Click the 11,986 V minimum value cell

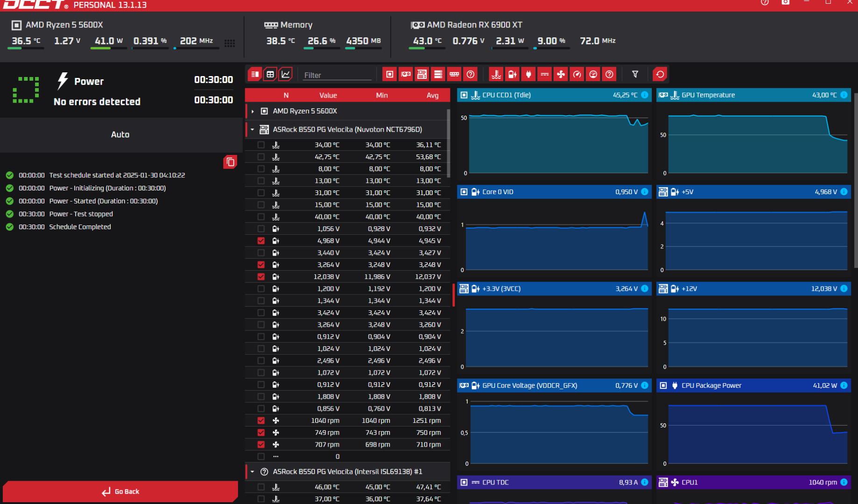[377, 277]
